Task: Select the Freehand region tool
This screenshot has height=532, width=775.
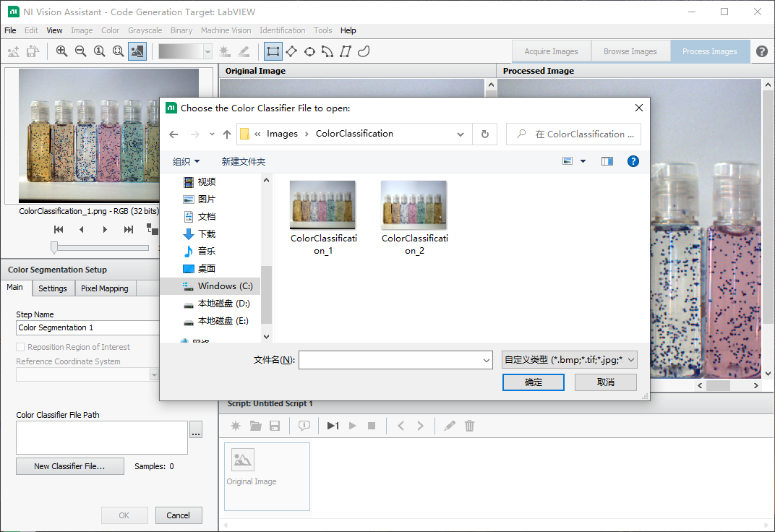Action: click(x=364, y=51)
